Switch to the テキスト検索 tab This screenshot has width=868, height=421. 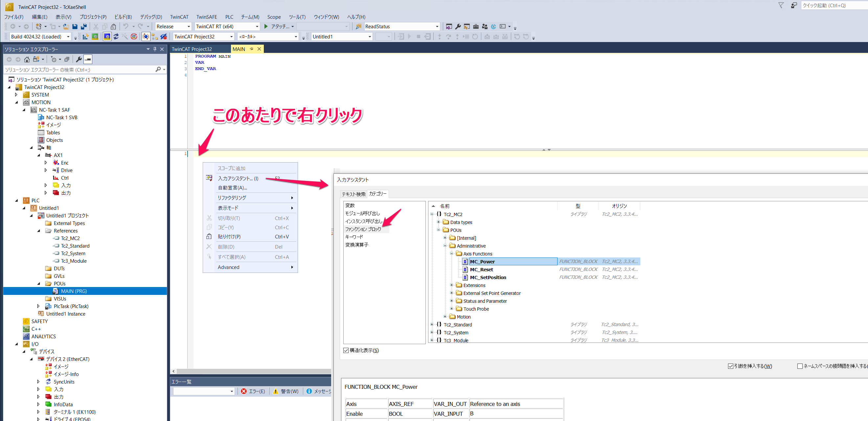pyautogui.click(x=354, y=194)
